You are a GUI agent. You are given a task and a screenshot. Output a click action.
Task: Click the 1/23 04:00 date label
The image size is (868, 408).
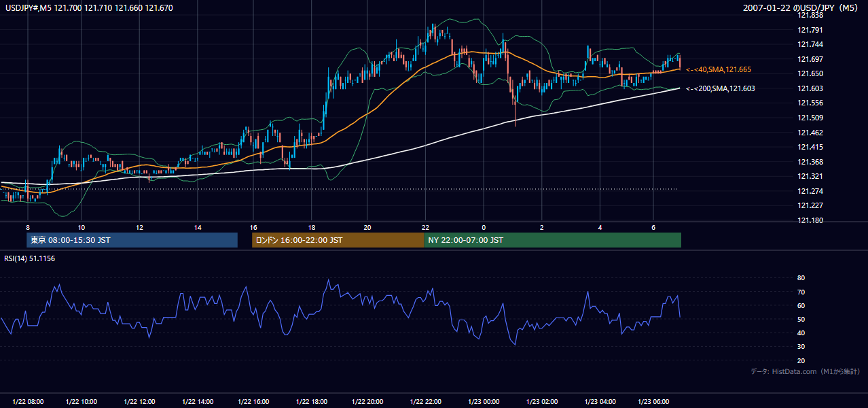click(600, 401)
